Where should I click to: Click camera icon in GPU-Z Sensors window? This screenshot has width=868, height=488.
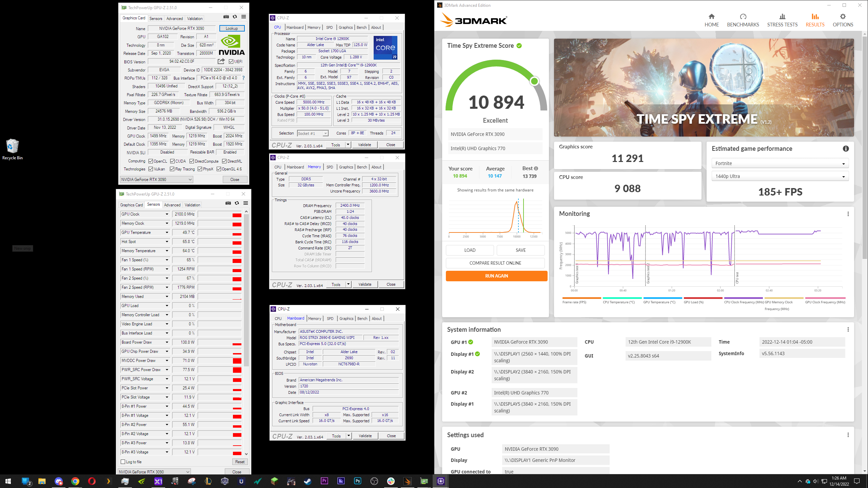pos(228,203)
